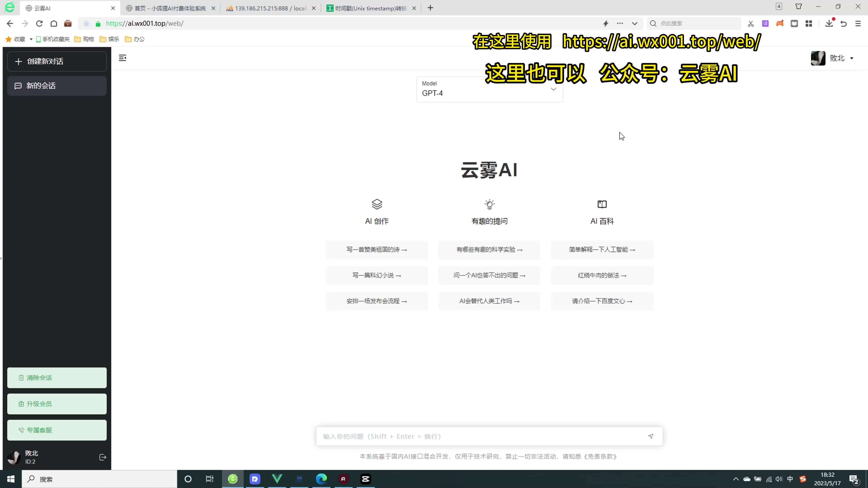
Task: Open the four-squares extensions grid icon
Action: [x=809, y=23]
